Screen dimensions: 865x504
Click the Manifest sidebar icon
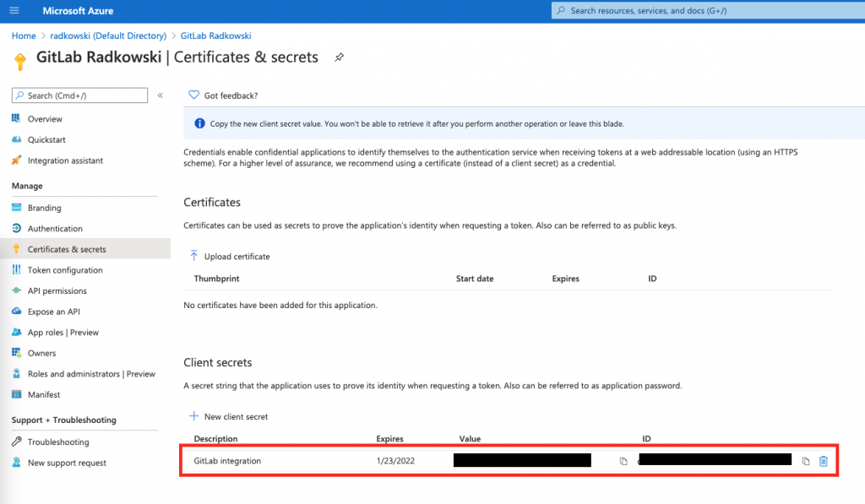pyautogui.click(x=16, y=394)
